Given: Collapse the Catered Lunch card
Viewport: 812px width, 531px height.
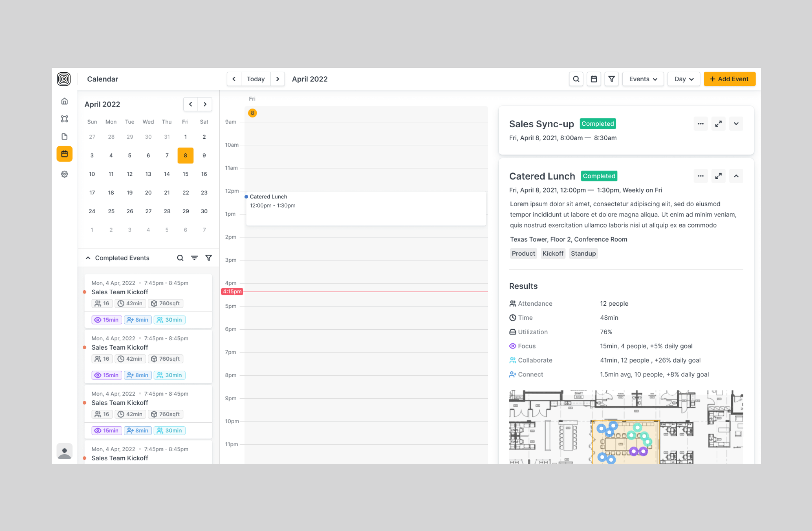Looking at the screenshot, I should (x=736, y=176).
